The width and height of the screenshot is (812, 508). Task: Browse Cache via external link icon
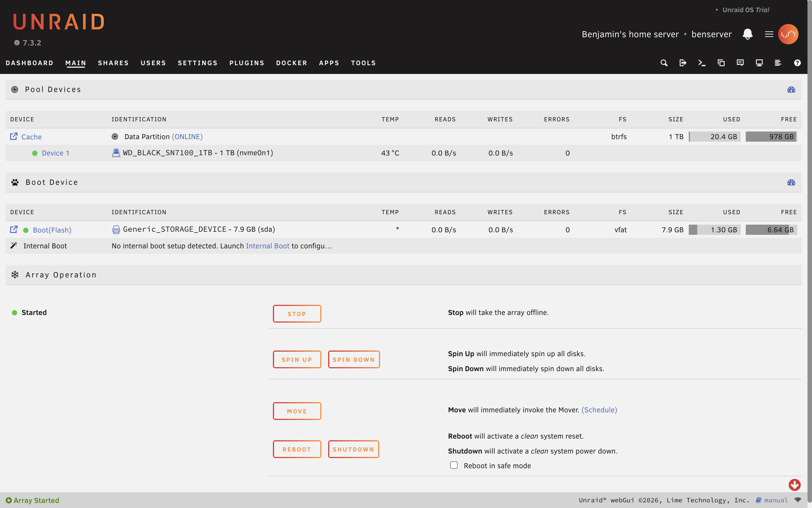(x=14, y=136)
